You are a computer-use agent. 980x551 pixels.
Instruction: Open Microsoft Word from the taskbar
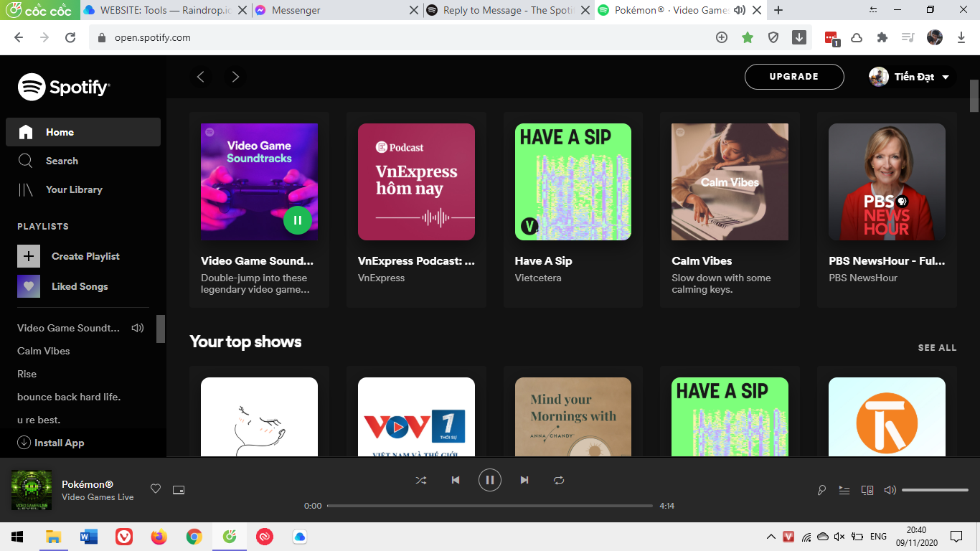point(89,536)
